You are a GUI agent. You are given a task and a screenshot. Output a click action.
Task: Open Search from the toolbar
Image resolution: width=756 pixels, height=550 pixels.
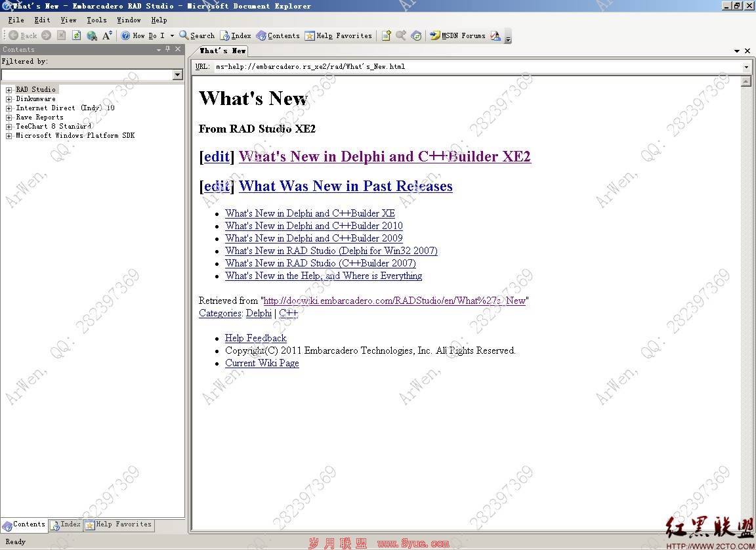pyautogui.click(x=197, y=35)
